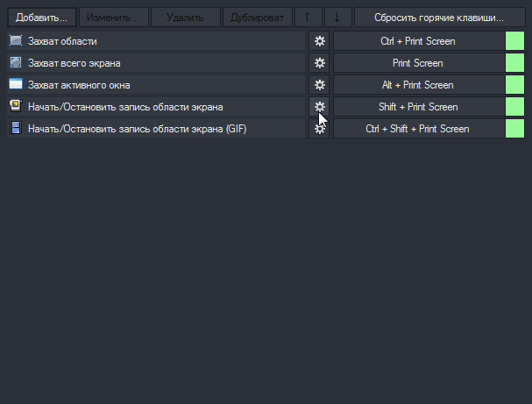Open gear settings for GIF recording row

click(x=319, y=129)
